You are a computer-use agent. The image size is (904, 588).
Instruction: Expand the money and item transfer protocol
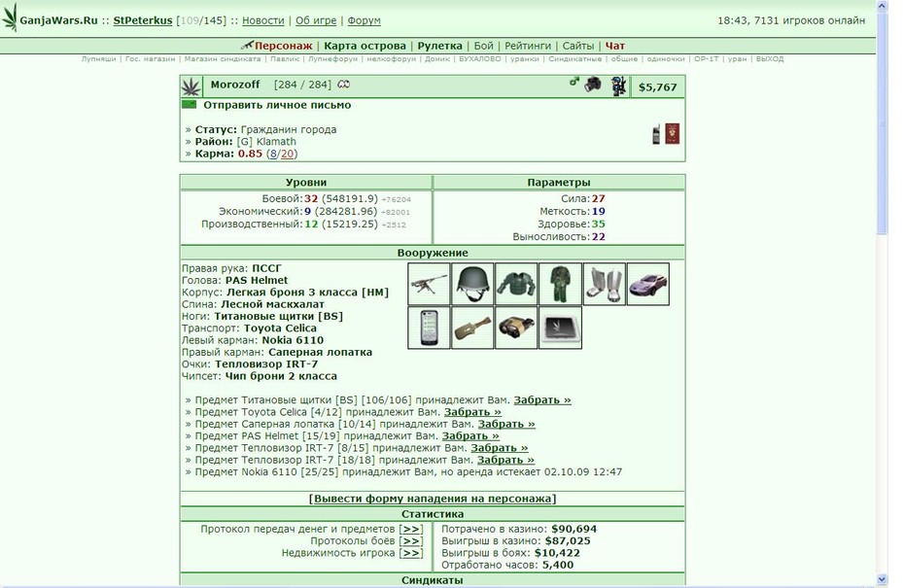pyautogui.click(x=411, y=529)
